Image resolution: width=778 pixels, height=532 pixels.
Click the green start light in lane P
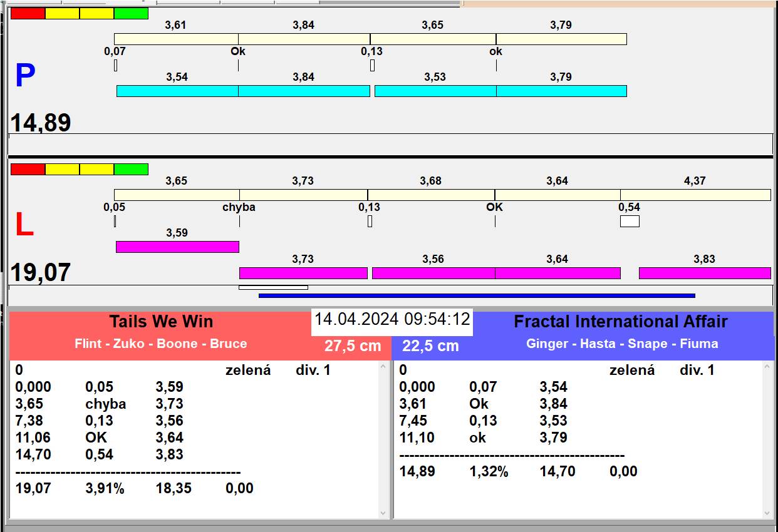[131, 14]
